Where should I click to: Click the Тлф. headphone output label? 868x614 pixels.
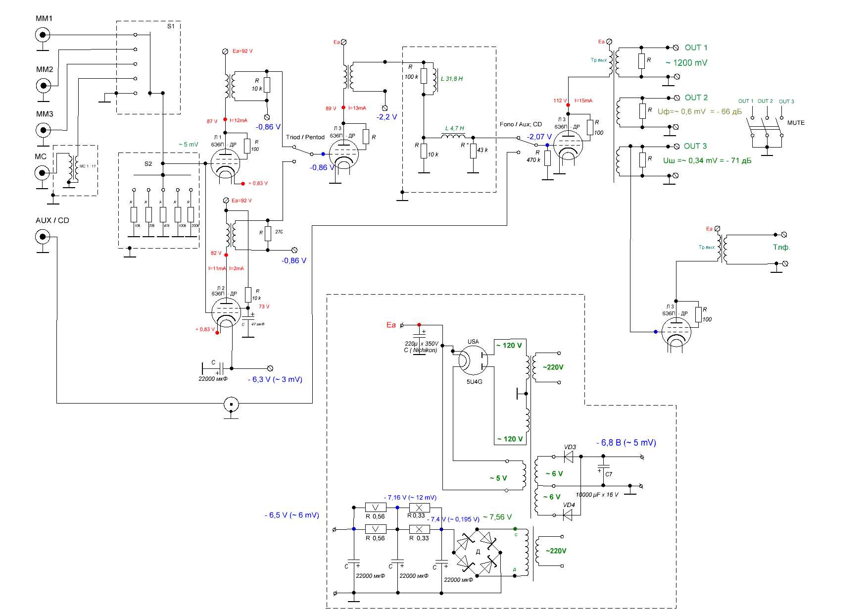(x=781, y=247)
